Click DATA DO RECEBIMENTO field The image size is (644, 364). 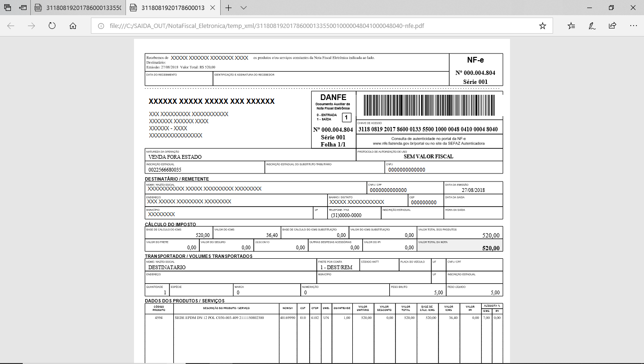coord(179,79)
